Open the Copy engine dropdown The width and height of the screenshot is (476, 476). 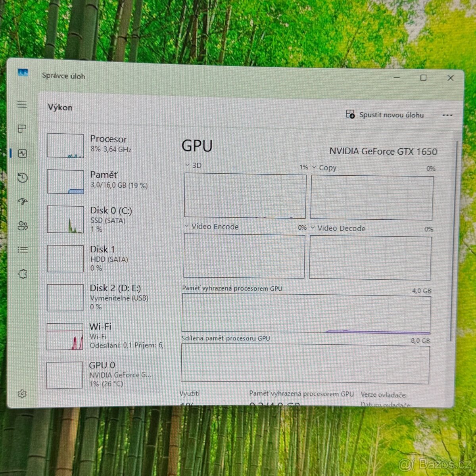(x=324, y=168)
